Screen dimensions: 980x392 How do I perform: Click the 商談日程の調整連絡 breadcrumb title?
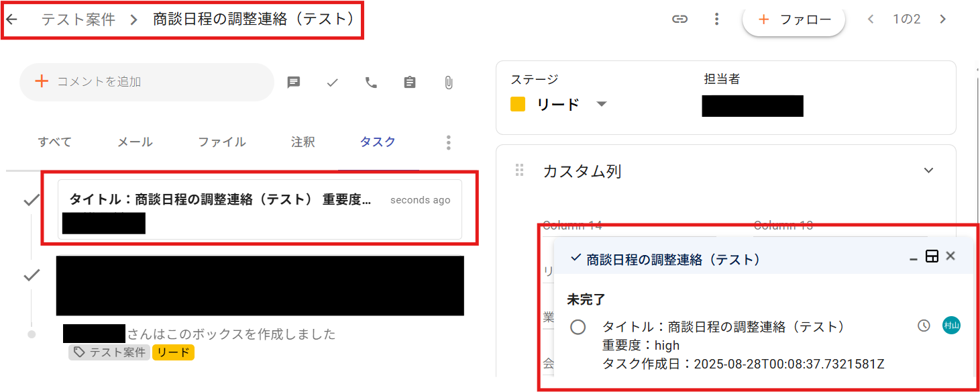coord(254,19)
